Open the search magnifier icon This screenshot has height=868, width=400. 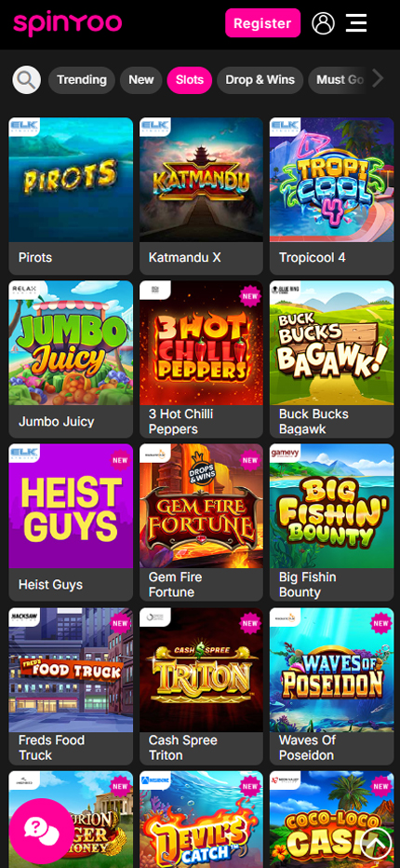point(27,80)
